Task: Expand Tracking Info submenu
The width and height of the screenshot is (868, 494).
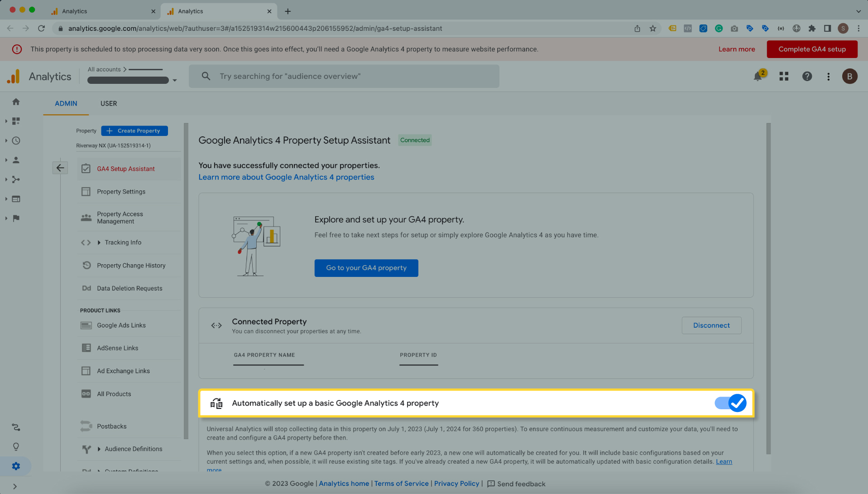Action: (x=99, y=242)
